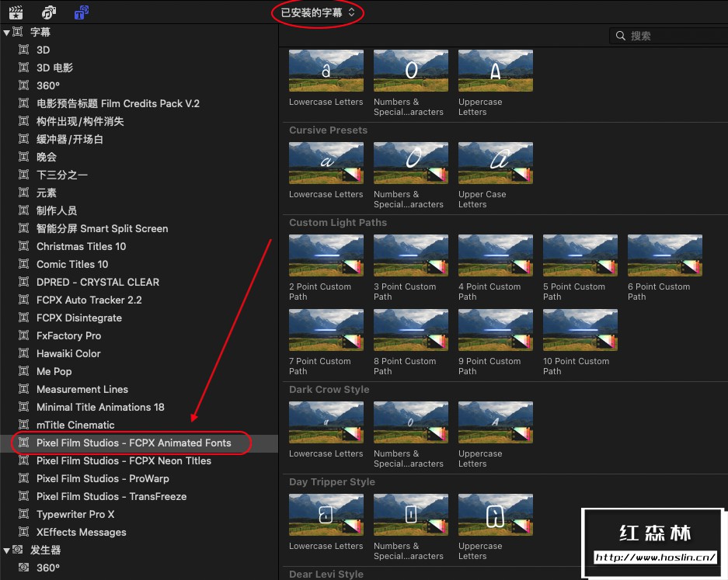Screen dimensions: 728x580
Task: Select Pixel Film Studios - ProWarp
Action: click(x=103, y=478)
